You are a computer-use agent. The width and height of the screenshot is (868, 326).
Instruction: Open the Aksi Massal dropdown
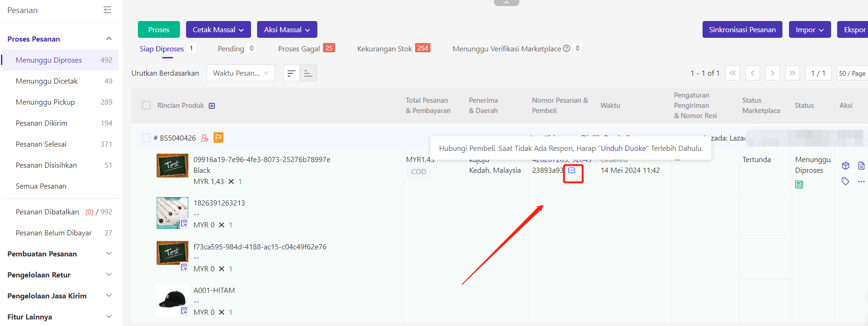tap(287, 29)
